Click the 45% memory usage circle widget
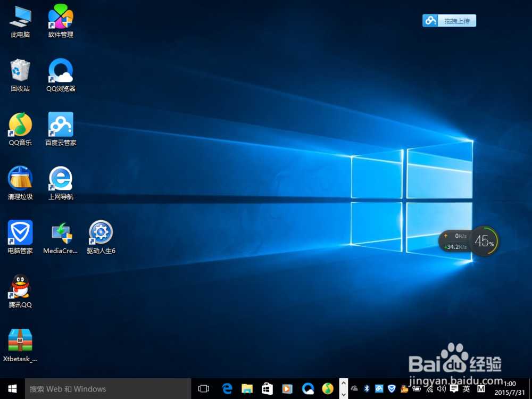The image size is (532, 399). pos(485,241)
